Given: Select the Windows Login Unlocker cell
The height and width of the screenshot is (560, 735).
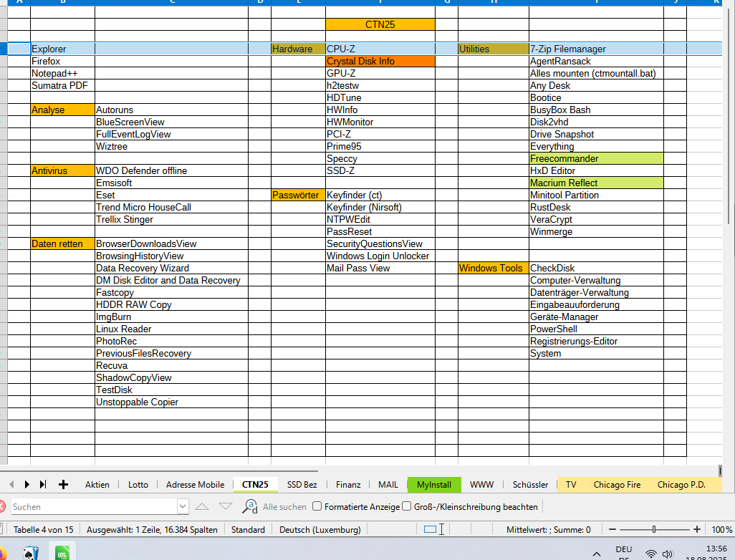Looking at the screenshot, I should [x=380, y=256].
